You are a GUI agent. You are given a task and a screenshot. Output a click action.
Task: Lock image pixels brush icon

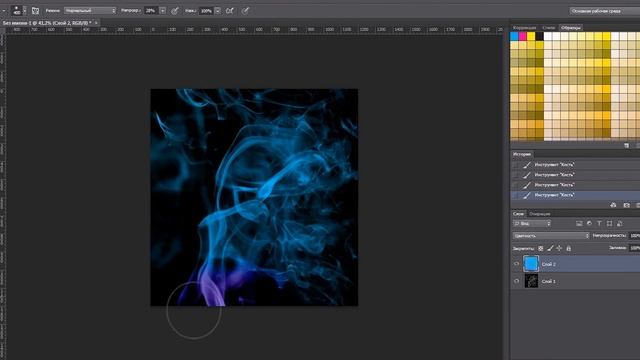pyautogui.click(x=550, y=248)
